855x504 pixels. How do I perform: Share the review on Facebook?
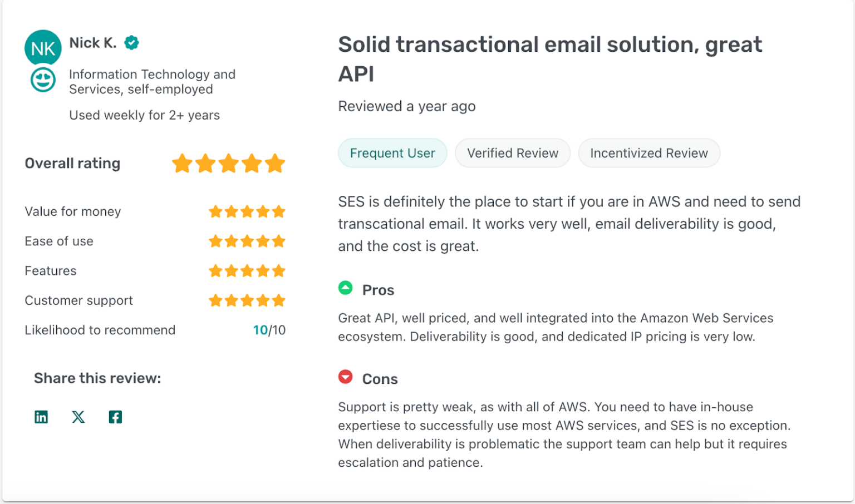pyautogui.click(x=115, y=416)
